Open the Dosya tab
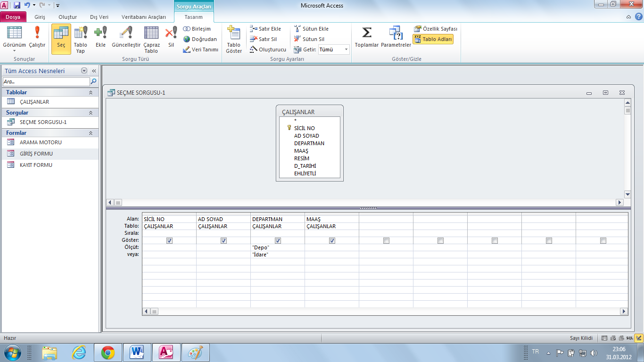644x362 pixels. tap(13, 17)
